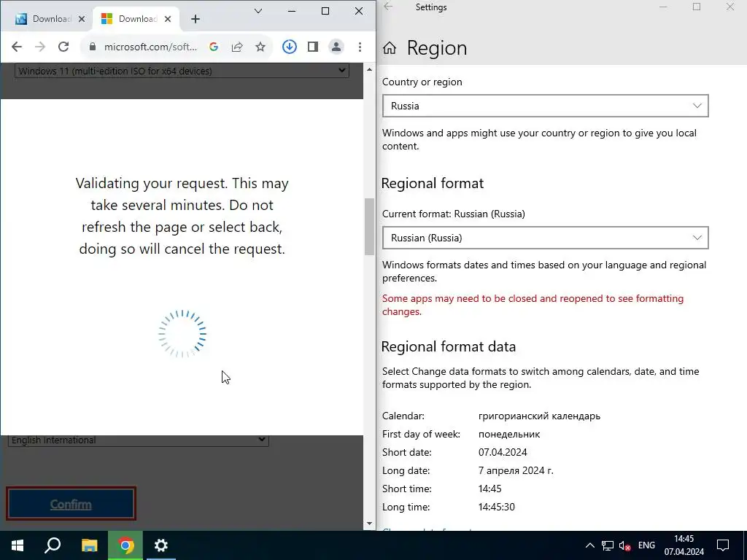Maximize the Chrome window

tap(325, 11)
